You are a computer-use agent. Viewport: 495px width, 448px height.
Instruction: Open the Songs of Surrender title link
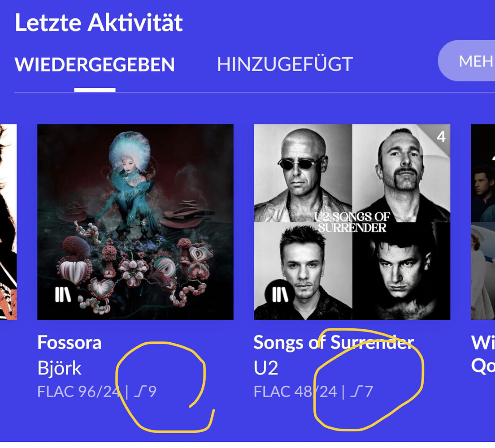point(333,343)
